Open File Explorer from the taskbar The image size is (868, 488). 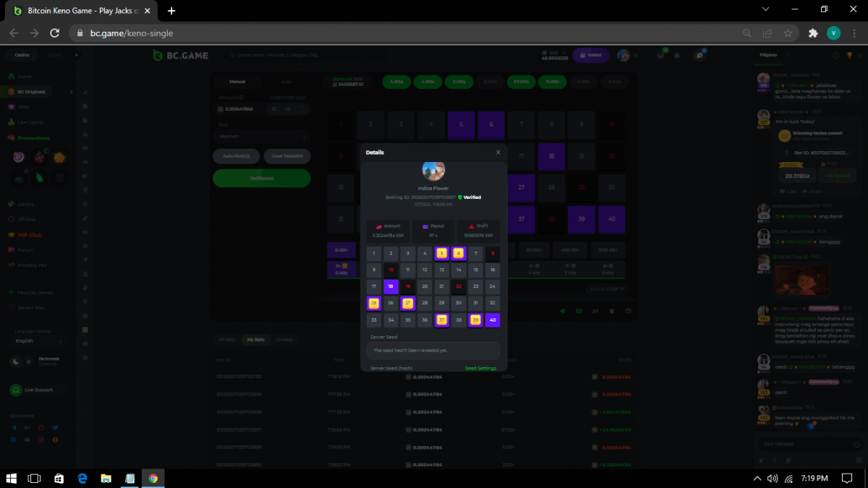point(106,478)
